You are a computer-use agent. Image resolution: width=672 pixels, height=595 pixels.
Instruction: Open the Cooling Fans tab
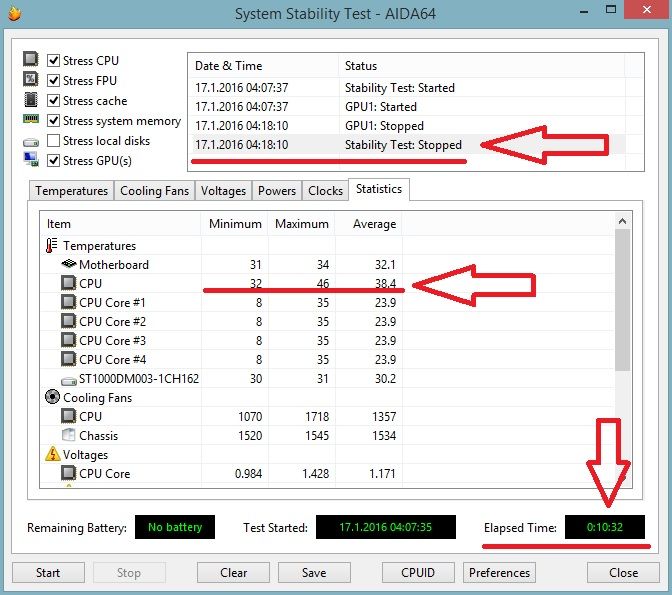tap(154, 191)
